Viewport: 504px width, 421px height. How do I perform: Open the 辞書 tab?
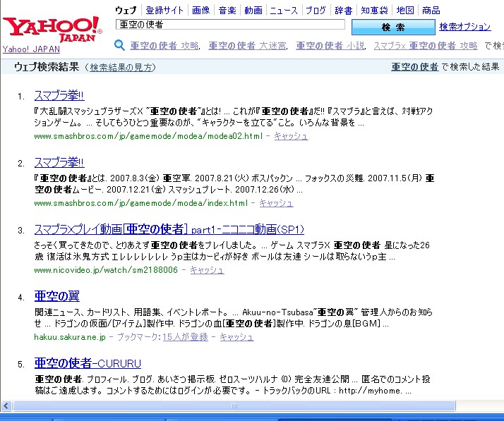point(344,11)
